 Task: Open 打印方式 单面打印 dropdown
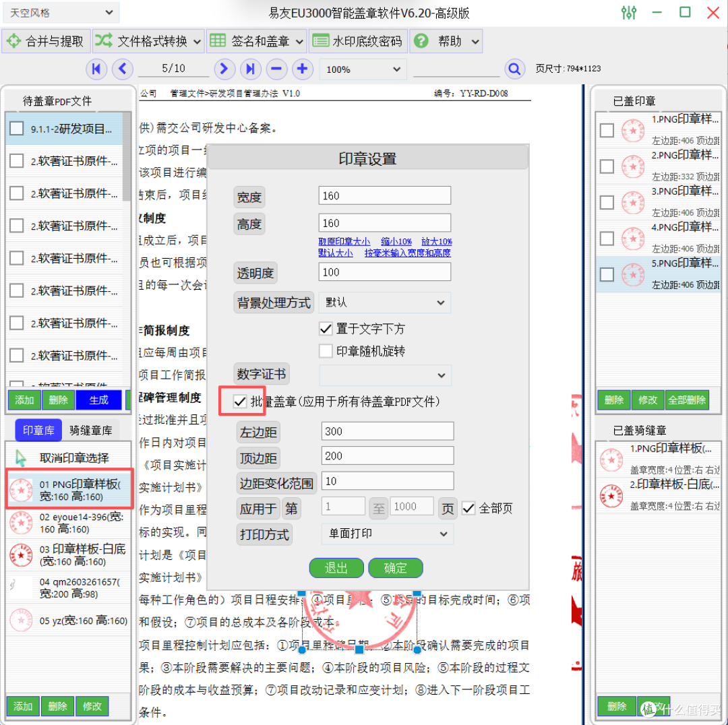point(388,534)
